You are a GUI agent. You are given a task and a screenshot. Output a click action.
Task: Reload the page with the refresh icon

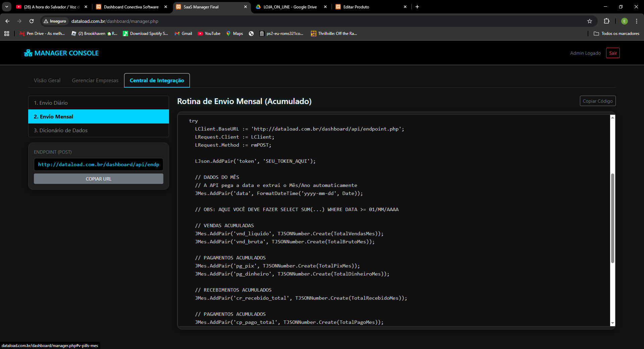click(32, 21)
